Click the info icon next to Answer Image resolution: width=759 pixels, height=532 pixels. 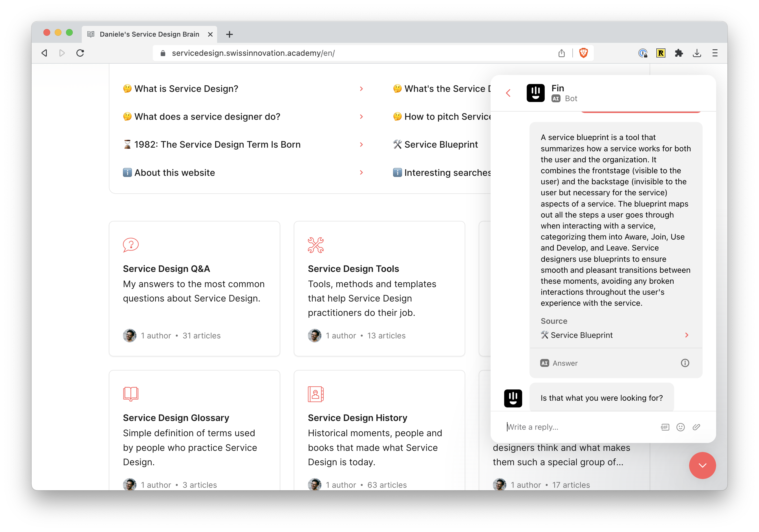point(685,363)
